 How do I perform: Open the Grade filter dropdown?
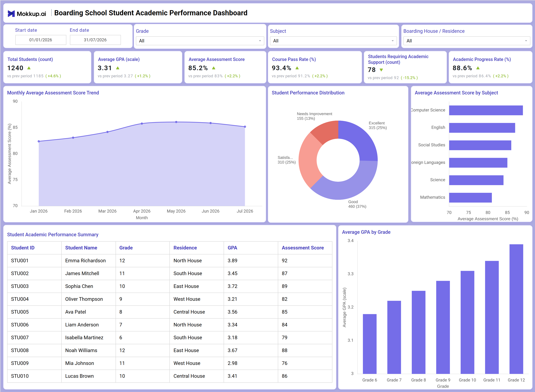tap(200, 41)
